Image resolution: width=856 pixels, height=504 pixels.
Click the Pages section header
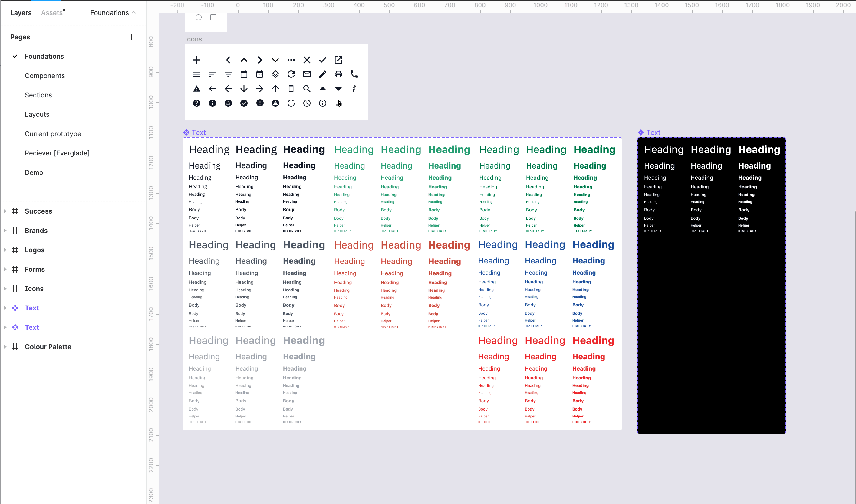[x=20, y=37]
